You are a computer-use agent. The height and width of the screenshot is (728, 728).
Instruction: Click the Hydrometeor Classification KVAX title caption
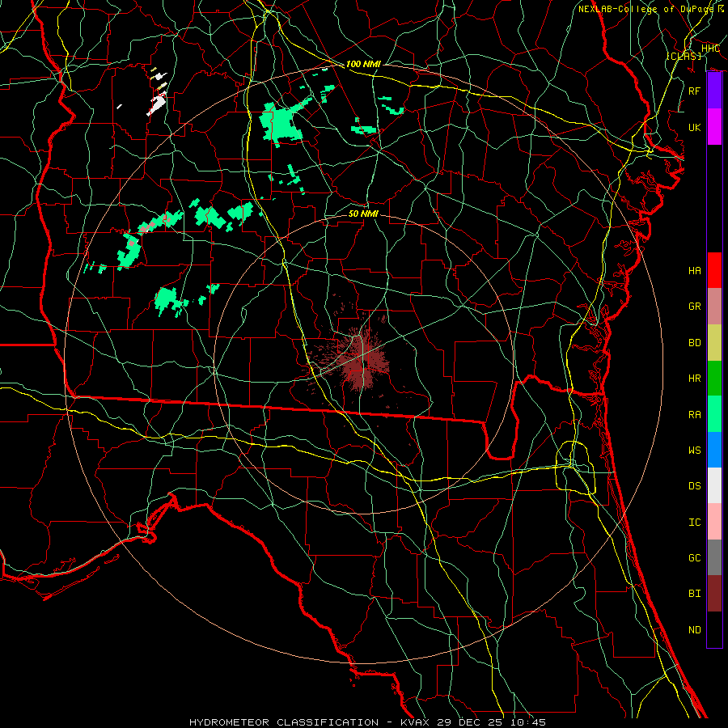(x=367, y=722)
